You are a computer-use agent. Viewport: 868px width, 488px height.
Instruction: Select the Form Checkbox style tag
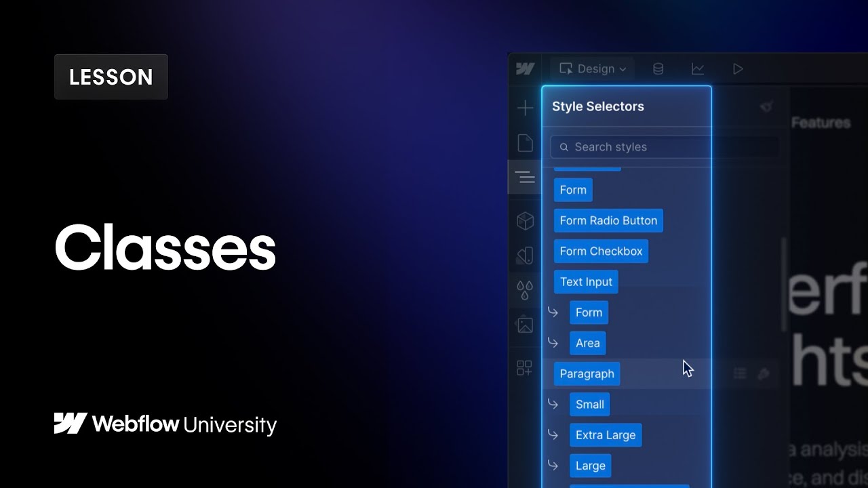tap(601, 251)
